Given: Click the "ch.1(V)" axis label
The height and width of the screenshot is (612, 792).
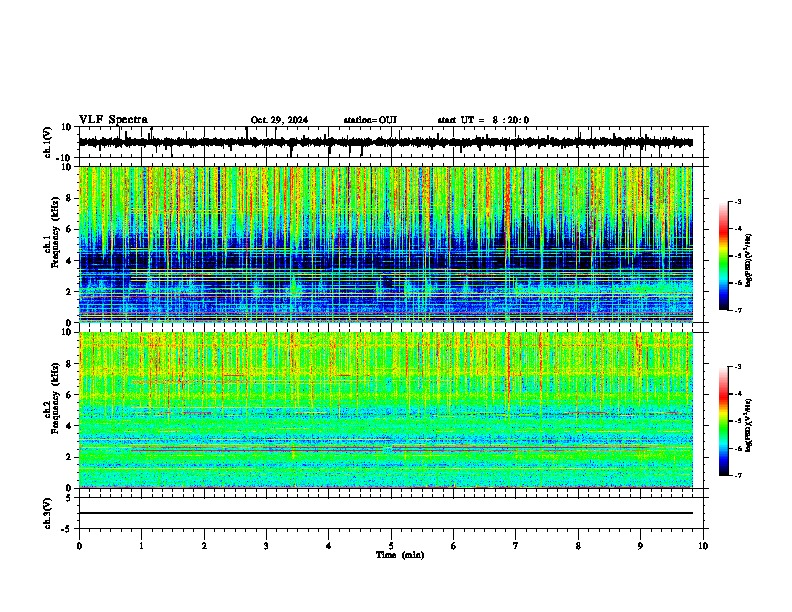Looking at the screenshot, I should [48, 142].
